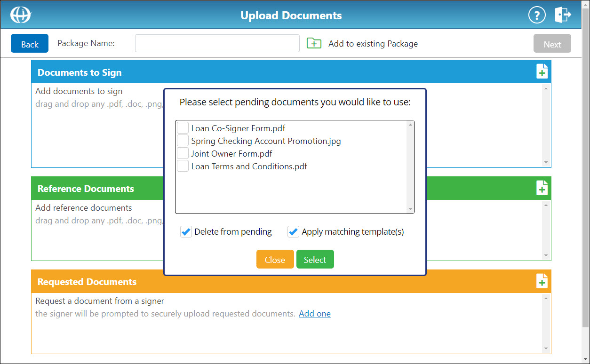Image resolution: width=590 pixels, height=364 pixels.
Task: Click the add document icon on Documents to Sign
Action: 542,71
